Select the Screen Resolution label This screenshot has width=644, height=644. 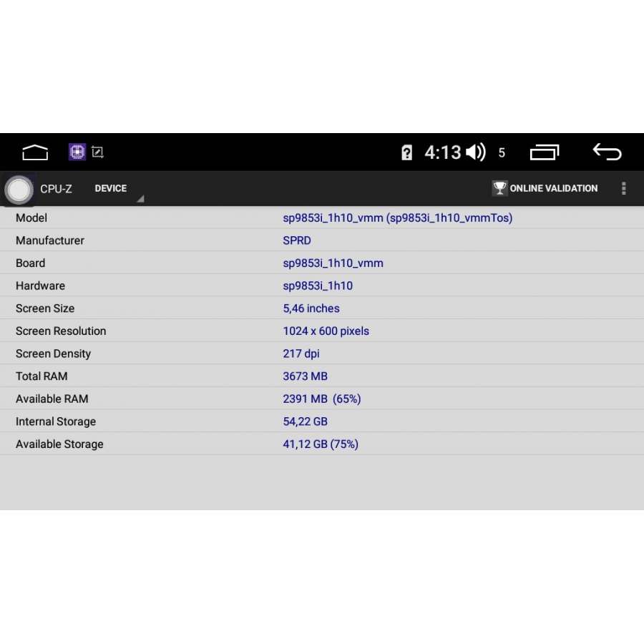tap(61, 331)
